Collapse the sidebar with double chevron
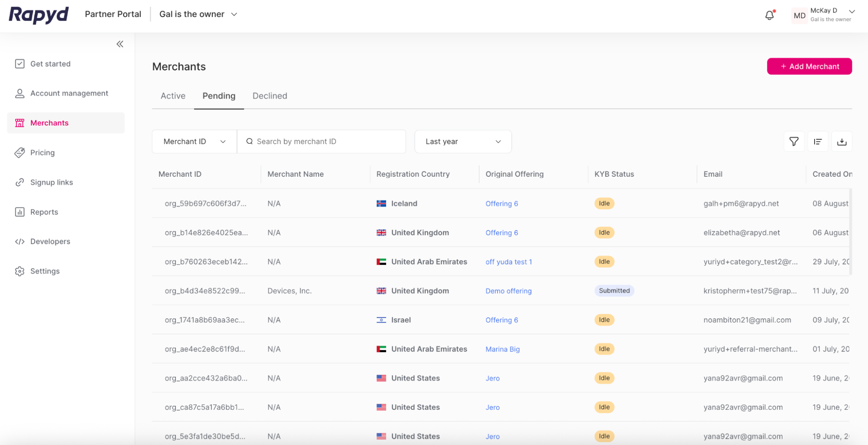868x445 pixels. click(x=120, y=44)
